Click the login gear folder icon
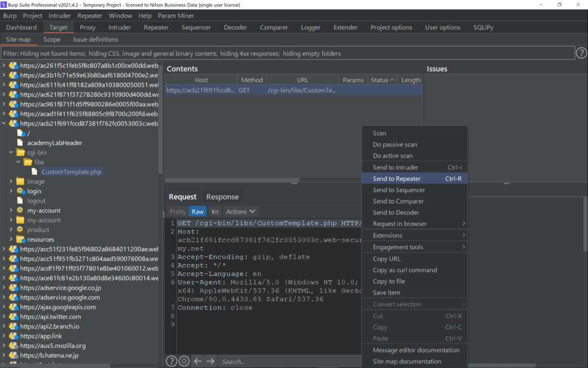The width and height of the screenshot is (588, 368). [20, 191]
